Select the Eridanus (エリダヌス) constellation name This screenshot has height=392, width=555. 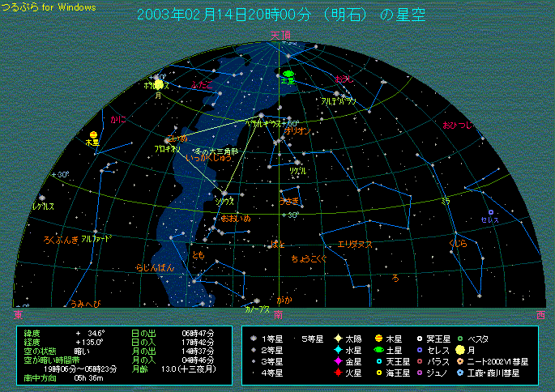click(355, 243)
